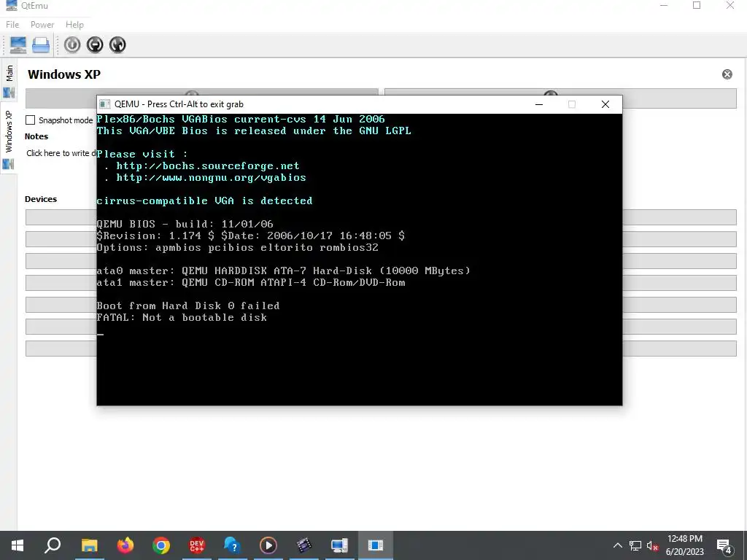
Task: Minimize the QEMU window
Action: (x=539, y=104)
